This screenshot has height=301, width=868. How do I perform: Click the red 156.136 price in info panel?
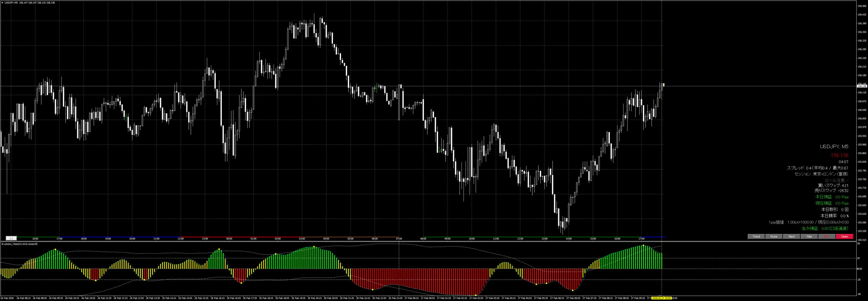point(839,155)
